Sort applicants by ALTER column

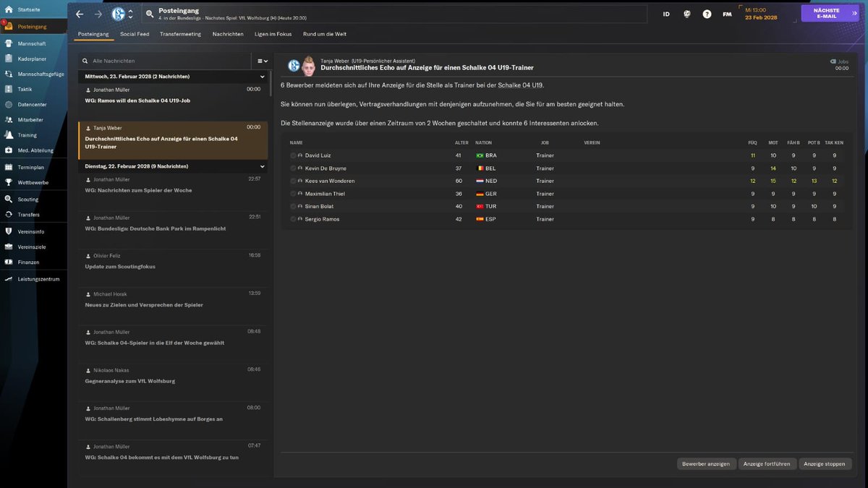point(461,142)
